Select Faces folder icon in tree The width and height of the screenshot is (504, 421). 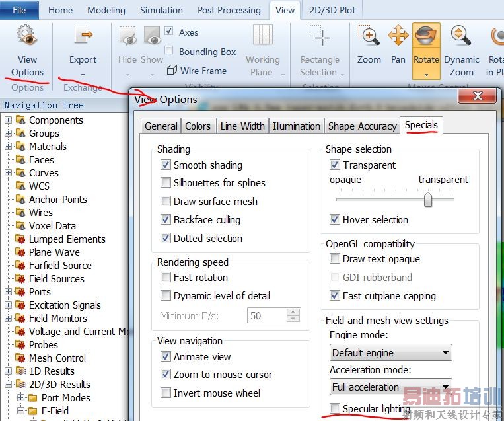20,159
